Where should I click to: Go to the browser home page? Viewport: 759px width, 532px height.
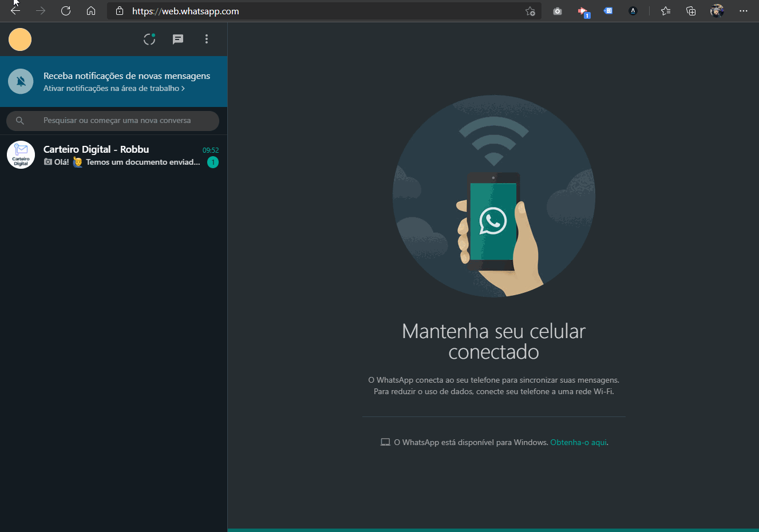tap(91, 11)
